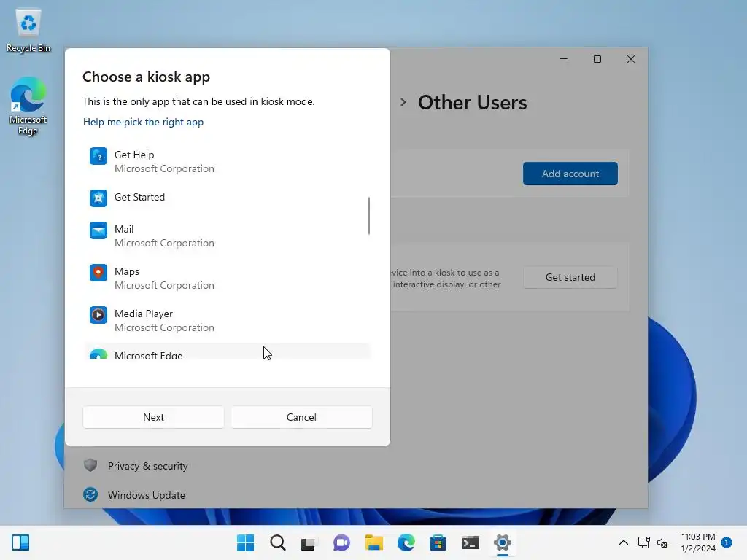Click the Settings gear taskbar icon
The width and height of the screenshot is (747, 560).
[502, 542]
